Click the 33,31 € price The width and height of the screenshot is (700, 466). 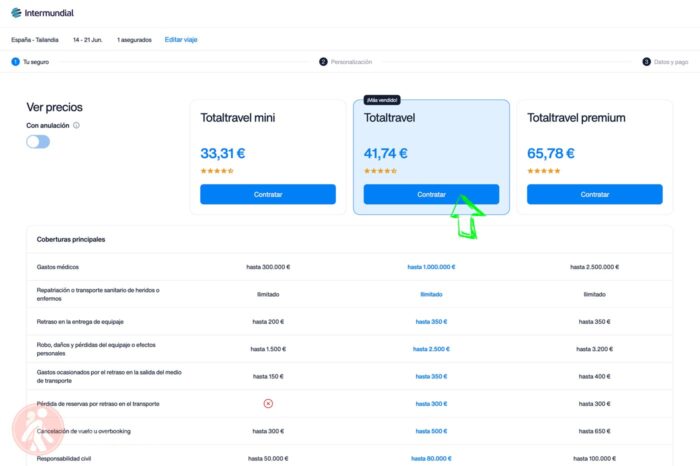[x=222, y=154]
